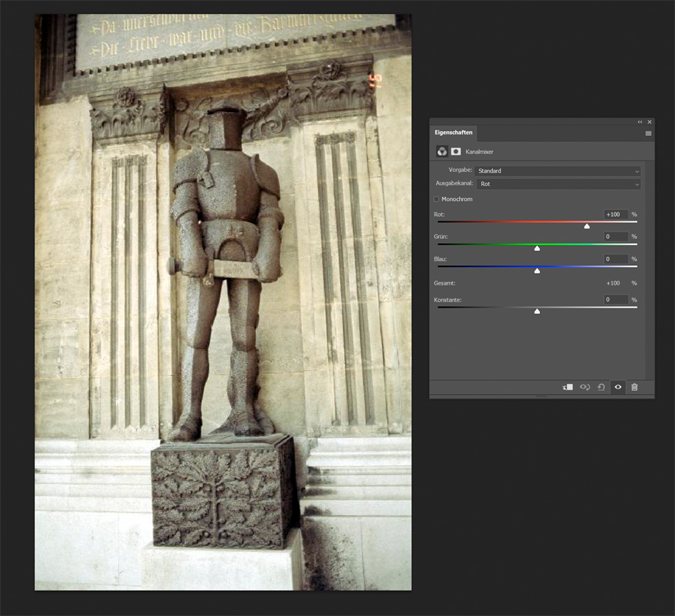Click the Konstante percentage input field
Screen dimensions: 675x616
pos(616,300)
